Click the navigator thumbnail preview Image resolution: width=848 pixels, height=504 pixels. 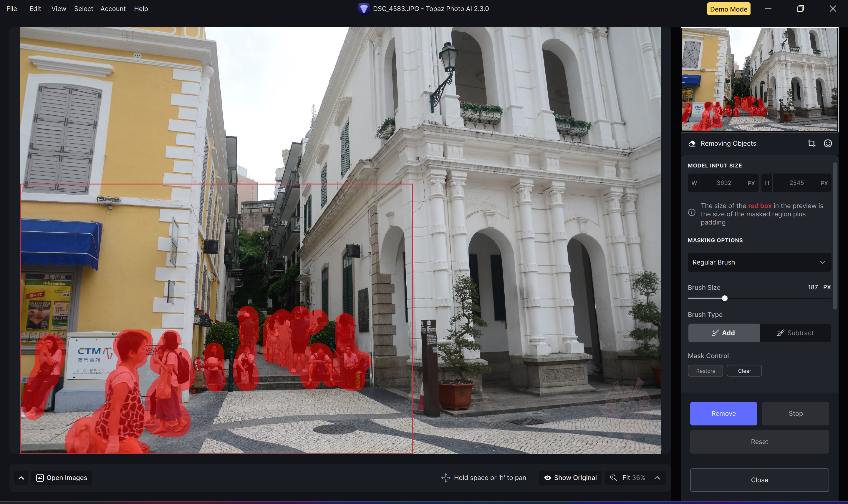tap(759, 79)
